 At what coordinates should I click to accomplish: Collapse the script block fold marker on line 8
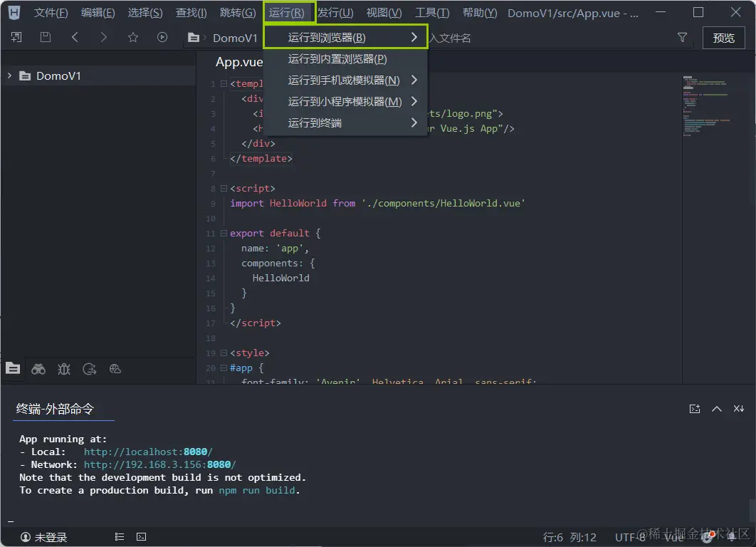(224, 188)
